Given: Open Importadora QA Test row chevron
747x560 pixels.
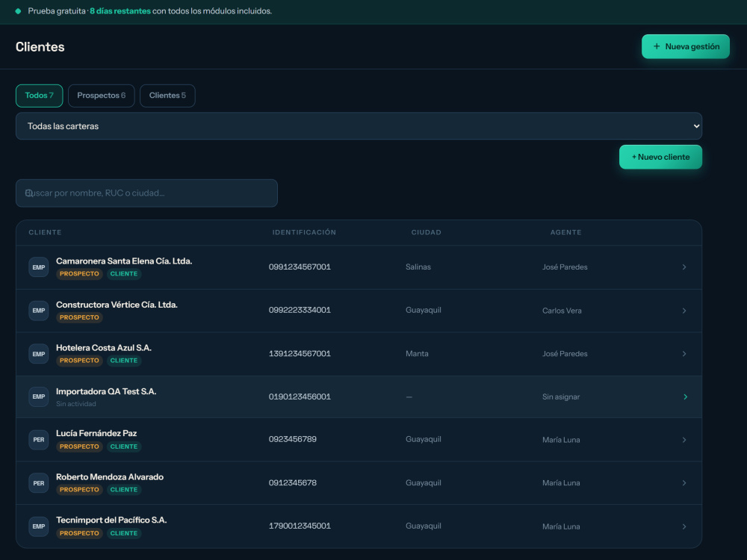Looking at the screenshot, I should click(685, 396).
